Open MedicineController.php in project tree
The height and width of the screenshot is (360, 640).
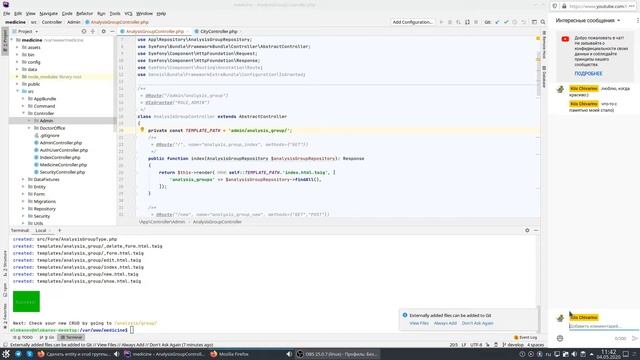pos(63,165)
